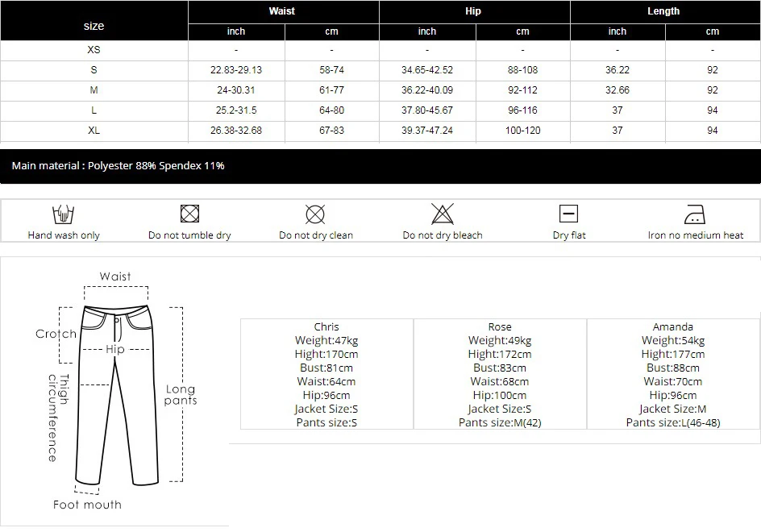Click the Hand wash only icon

pyautogui.click(x=63, y=214)
